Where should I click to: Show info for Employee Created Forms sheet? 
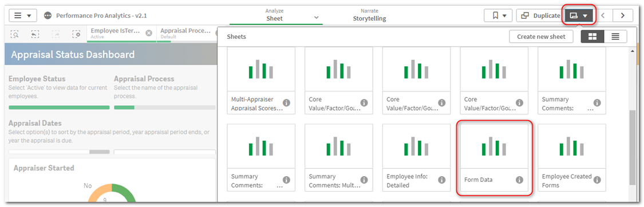(x=596, y=180)
